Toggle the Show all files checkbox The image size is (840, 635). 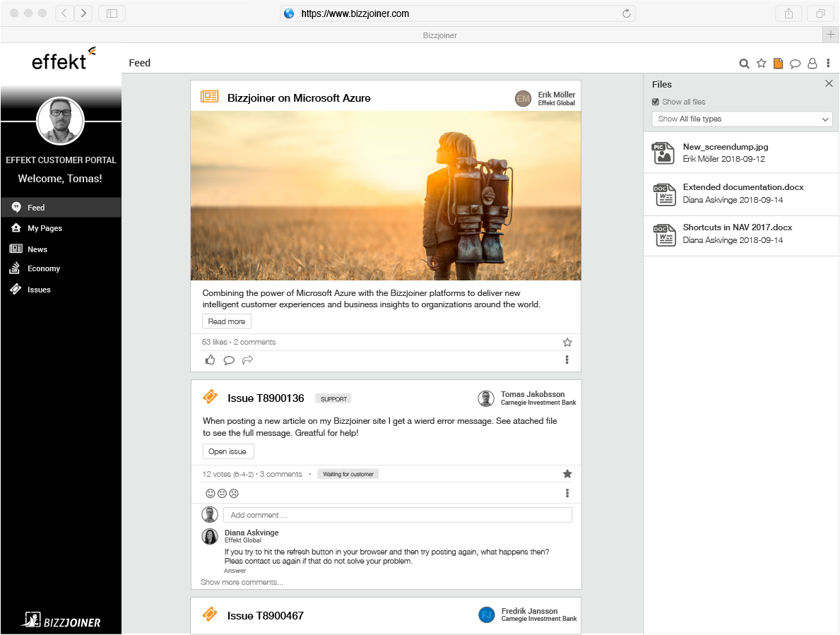click(656, 102)
